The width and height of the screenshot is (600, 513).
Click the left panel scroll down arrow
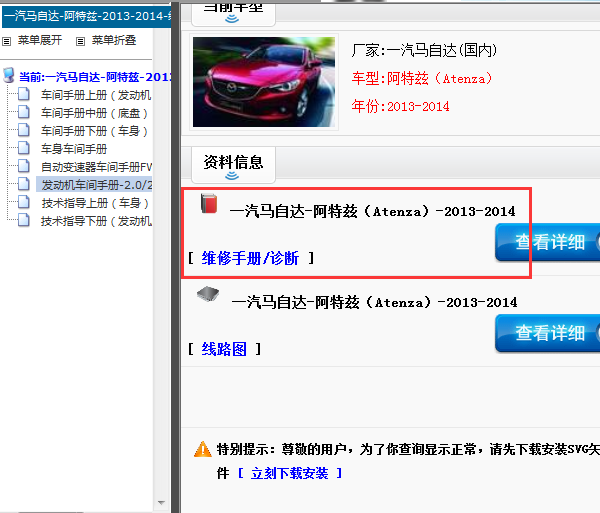click(x=161, y=503)
